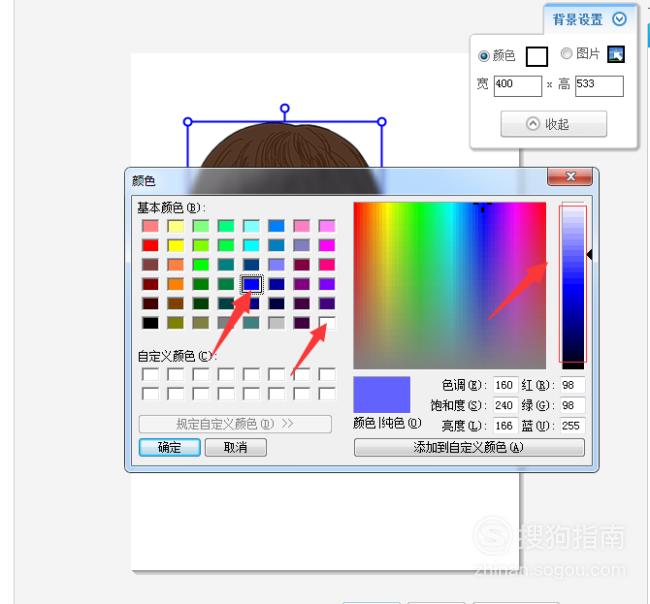Select the orange swatch in third row
Image resolution: width=650 pixels, height=604 pixels.
click(x=175, y=264)
